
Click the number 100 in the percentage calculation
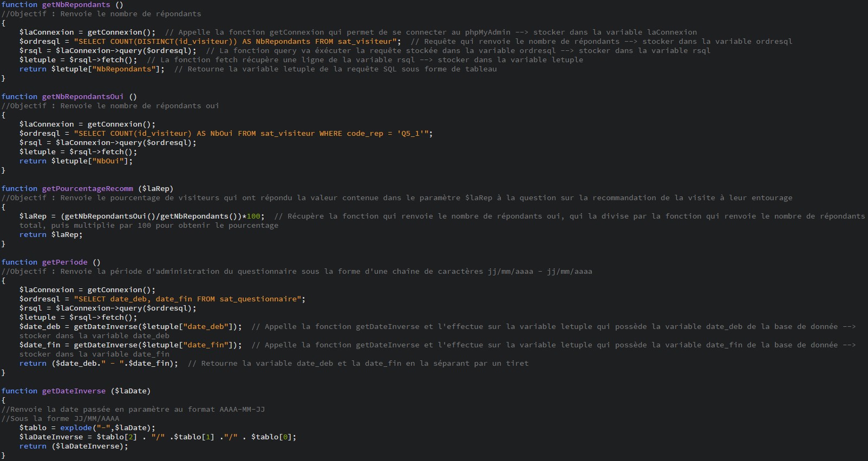click(x=253, y=216)
